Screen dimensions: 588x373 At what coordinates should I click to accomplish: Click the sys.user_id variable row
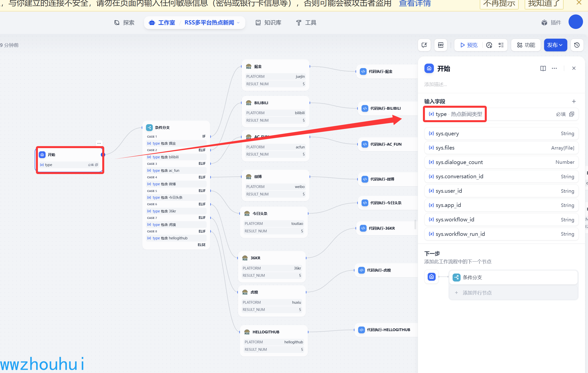501,191
